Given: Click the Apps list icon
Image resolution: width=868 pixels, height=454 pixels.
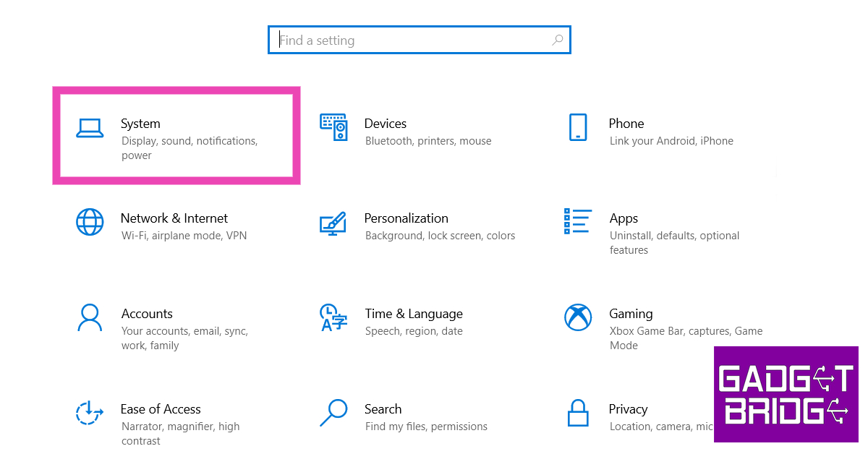Looking at the screenshot, I should [578, 222].
